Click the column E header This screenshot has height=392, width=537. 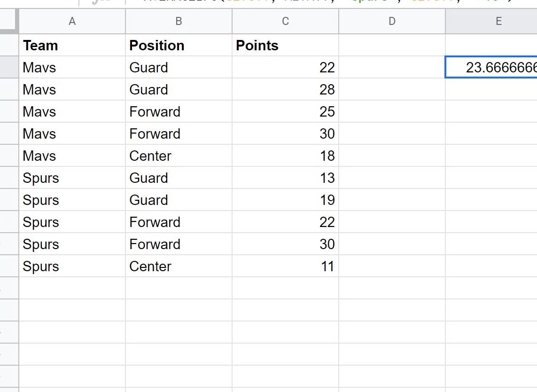point(498,21)
